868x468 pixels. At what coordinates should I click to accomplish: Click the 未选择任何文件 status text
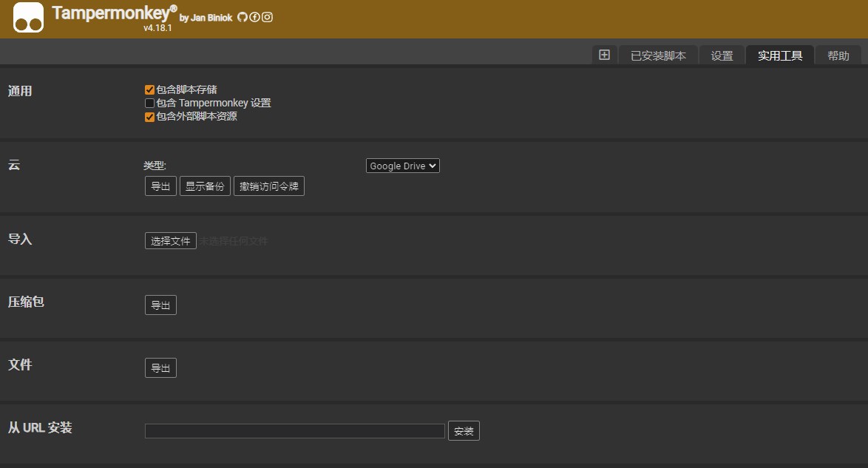[x=234, y=242]
